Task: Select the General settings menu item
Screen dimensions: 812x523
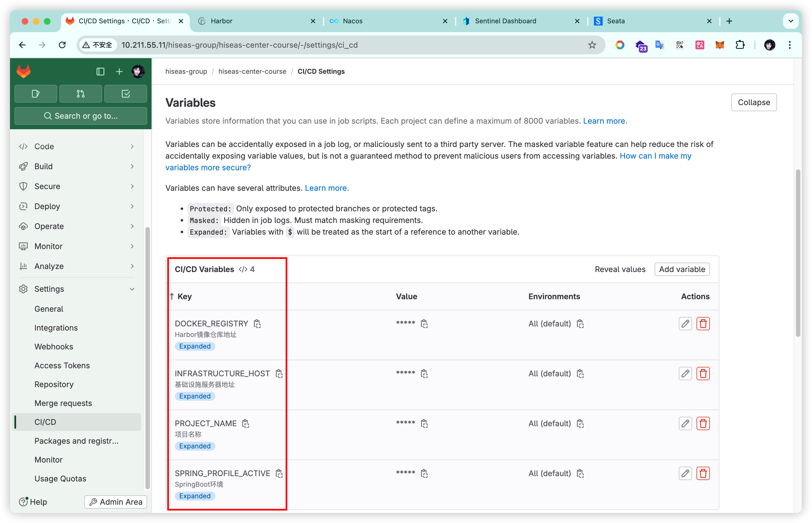Action: [x=49, y=308]
